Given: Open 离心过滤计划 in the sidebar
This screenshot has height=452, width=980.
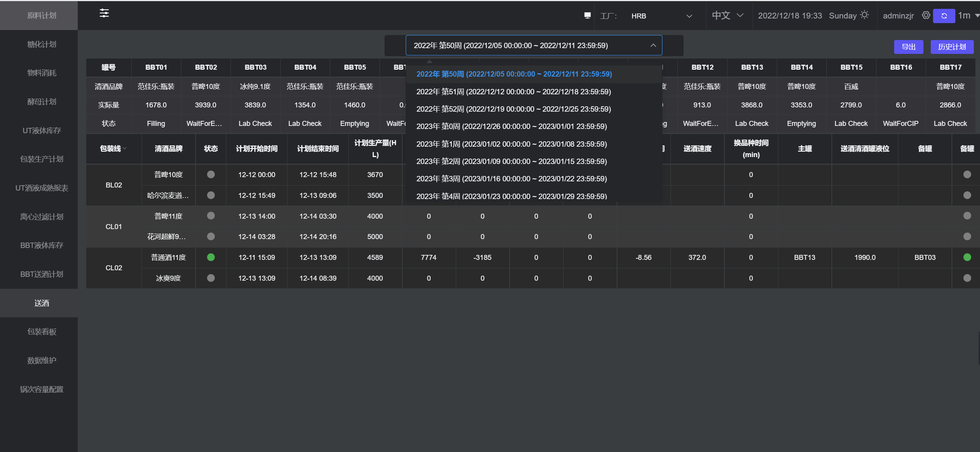Looking at the screenshot, I should tap(39, 217).
